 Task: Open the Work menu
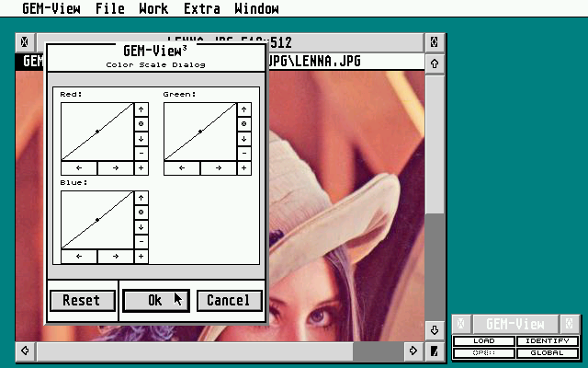(153, 8)
